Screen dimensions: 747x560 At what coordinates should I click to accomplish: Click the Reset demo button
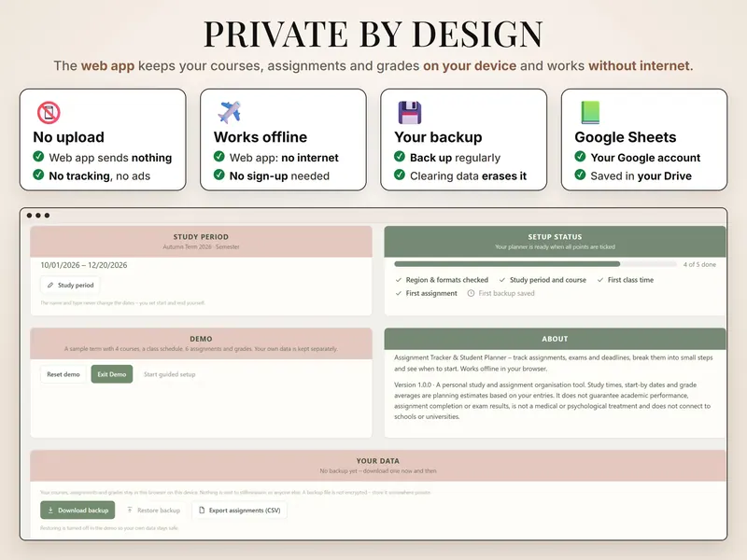(x=63, y=374)
